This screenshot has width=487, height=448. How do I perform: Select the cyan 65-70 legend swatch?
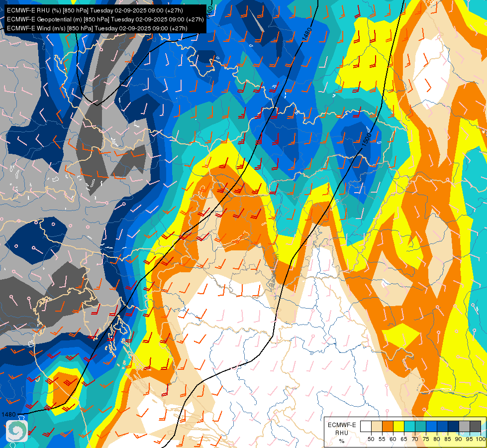(410, 426)
